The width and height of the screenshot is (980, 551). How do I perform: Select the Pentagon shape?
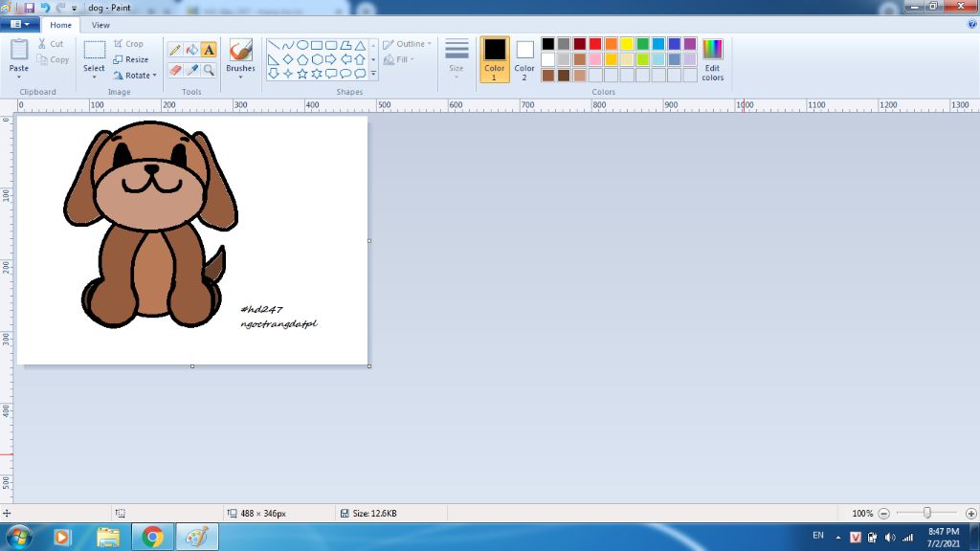point(302,59)
